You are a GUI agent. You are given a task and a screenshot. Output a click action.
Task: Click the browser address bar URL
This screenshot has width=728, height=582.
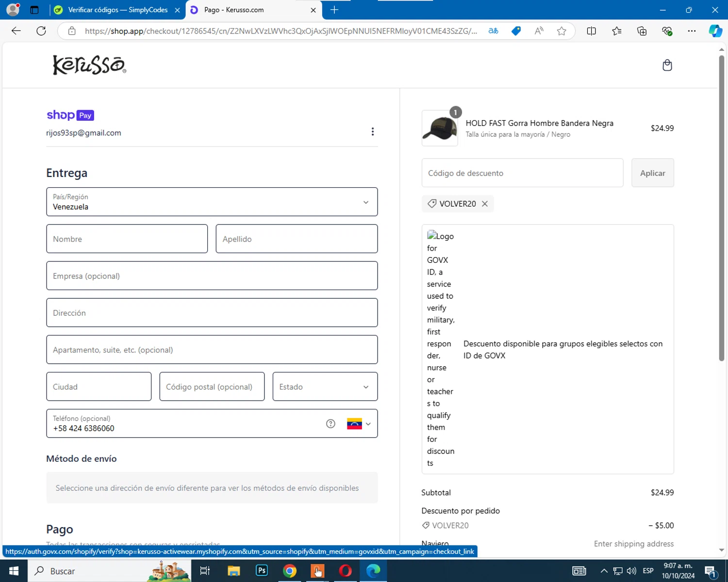point(281,31)
